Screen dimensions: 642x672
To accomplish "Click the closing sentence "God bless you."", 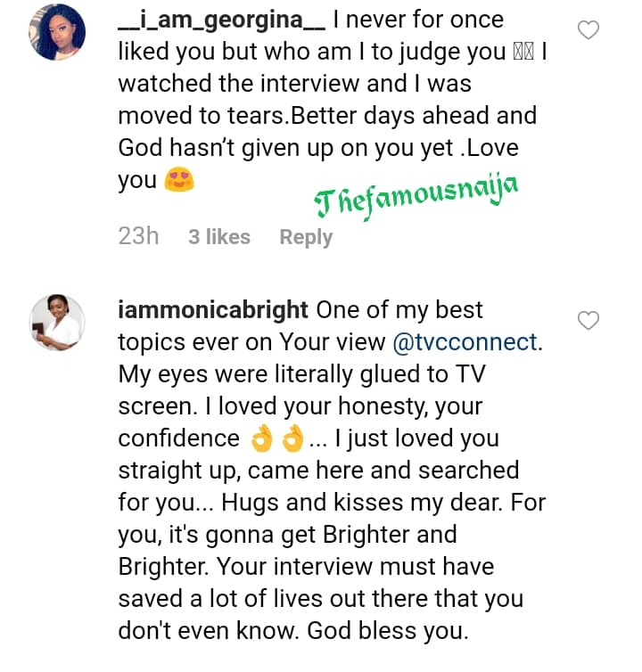I will [x=388, y=631].
